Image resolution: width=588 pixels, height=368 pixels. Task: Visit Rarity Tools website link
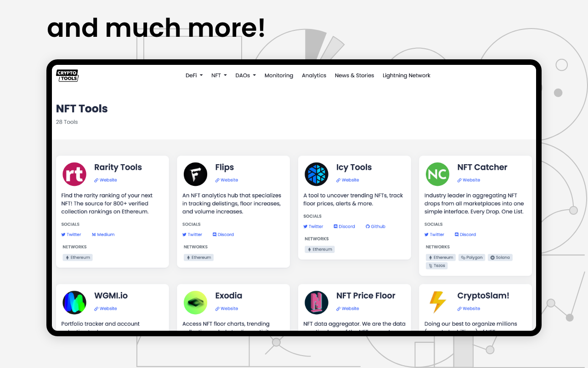click(x=105, y=180)
